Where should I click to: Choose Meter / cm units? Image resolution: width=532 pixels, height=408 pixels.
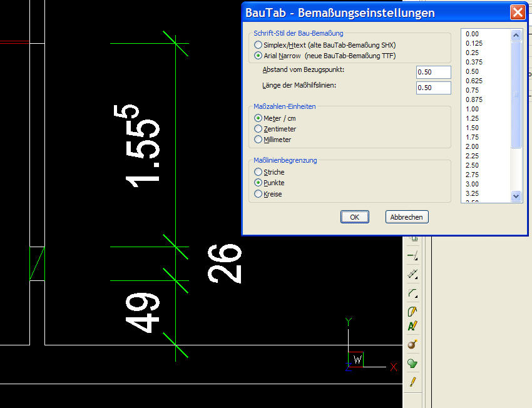[x=258, y=118]
